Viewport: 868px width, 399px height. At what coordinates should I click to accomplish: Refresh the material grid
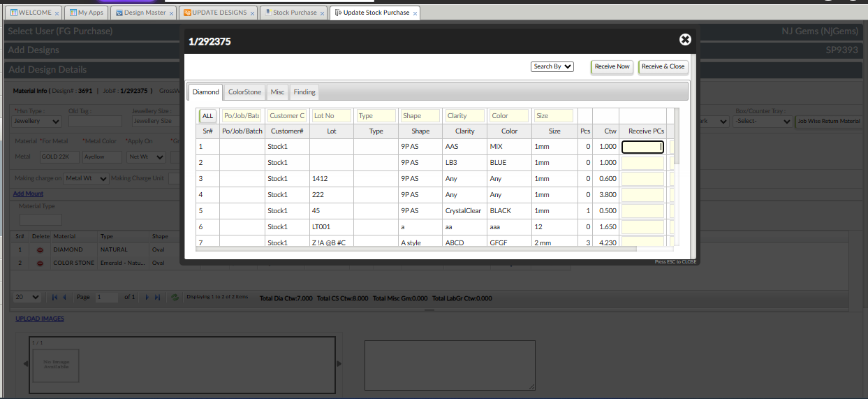[175, 297]
